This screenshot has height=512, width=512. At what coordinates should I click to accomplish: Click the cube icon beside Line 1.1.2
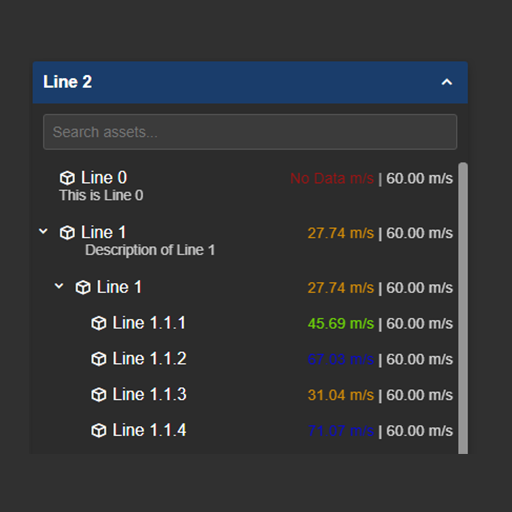coord(99,359)
